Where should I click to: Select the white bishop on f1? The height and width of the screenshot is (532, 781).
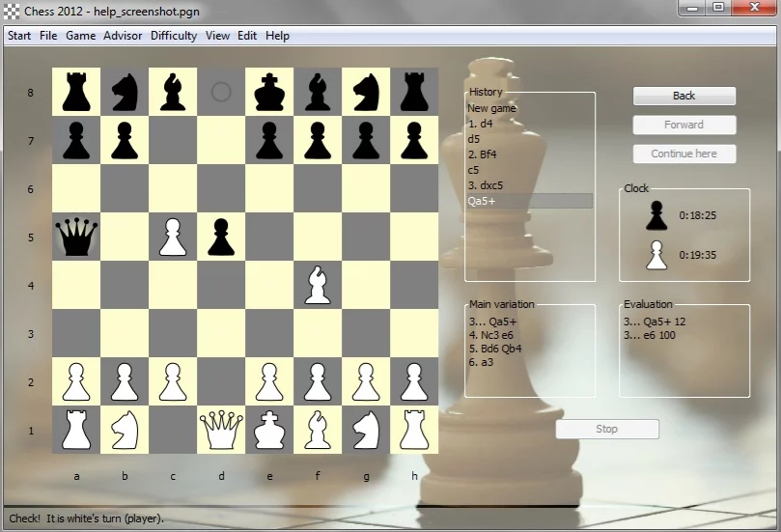[318, 430]
